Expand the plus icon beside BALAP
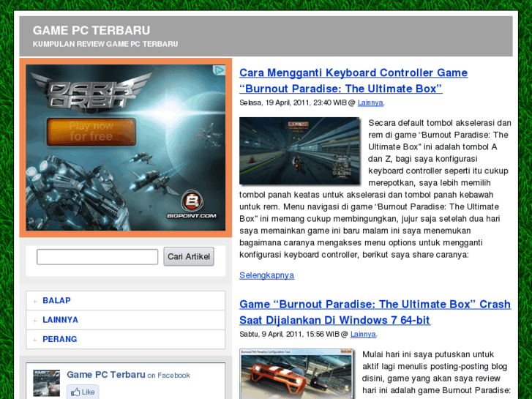 35,301
